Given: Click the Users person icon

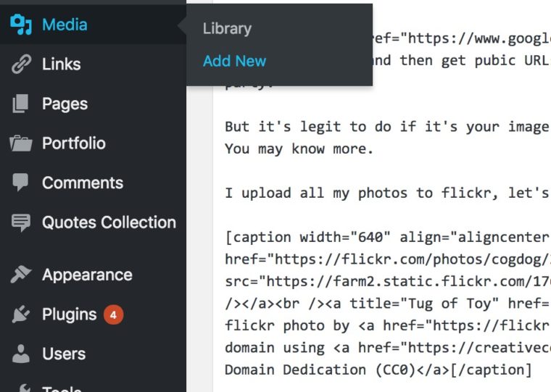Looking at the screenshot, I should [x=21, y=354].
